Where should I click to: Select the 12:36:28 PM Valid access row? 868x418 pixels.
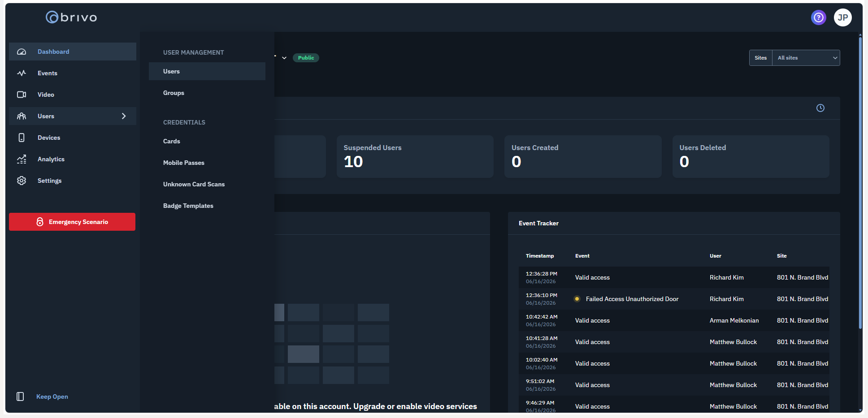674,277
